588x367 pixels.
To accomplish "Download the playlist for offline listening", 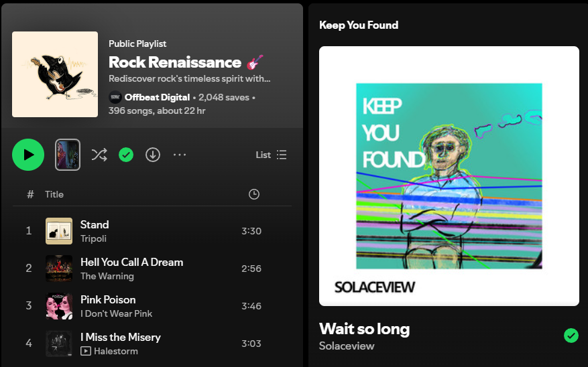I will coord(153,155).
